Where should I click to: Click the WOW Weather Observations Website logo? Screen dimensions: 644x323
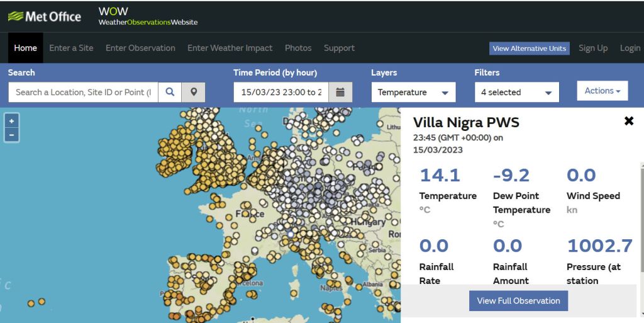(x=148, y=16)
